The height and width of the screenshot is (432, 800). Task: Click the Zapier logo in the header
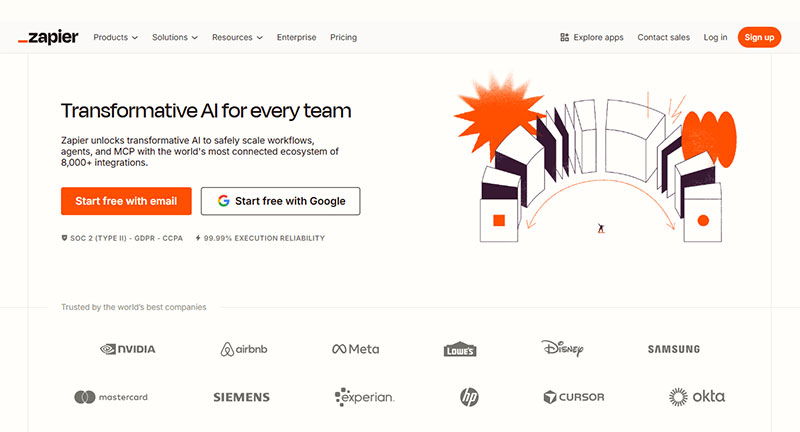(48, 37)
